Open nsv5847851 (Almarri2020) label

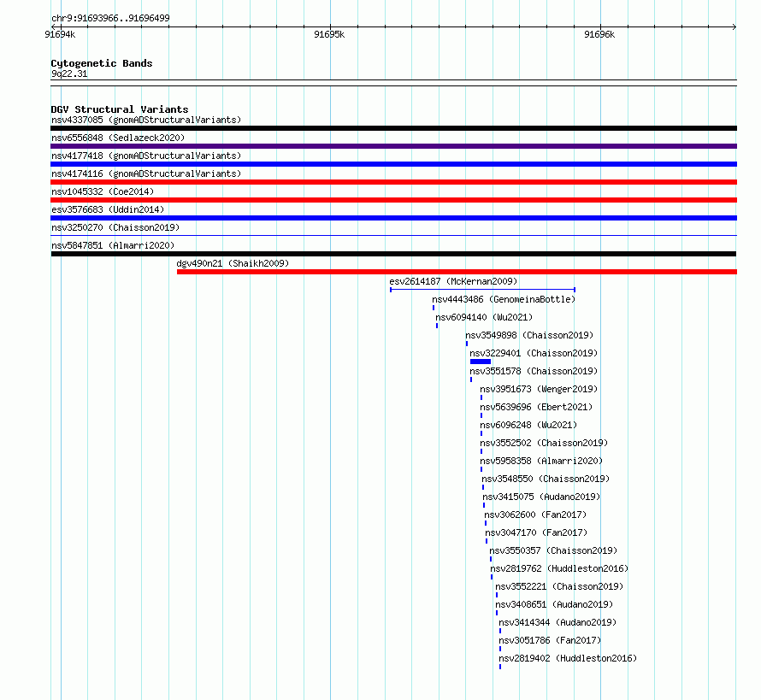[x=113, y=245]
